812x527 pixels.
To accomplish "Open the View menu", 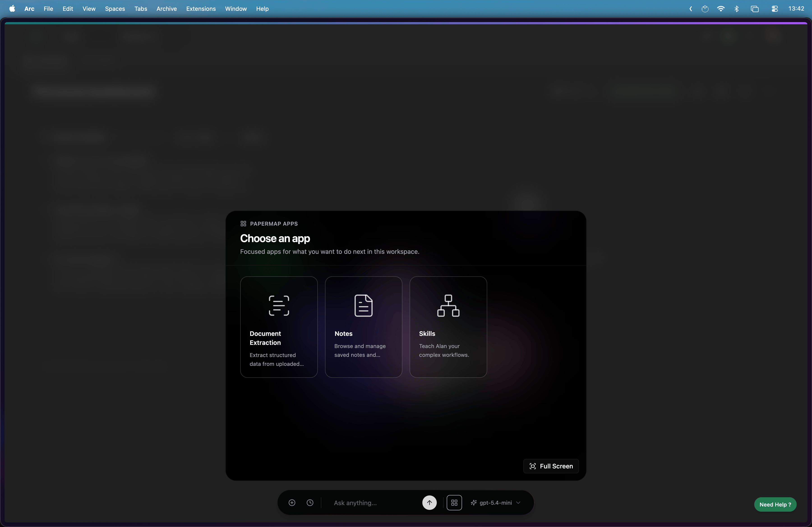I will click(x=89, y=9).
